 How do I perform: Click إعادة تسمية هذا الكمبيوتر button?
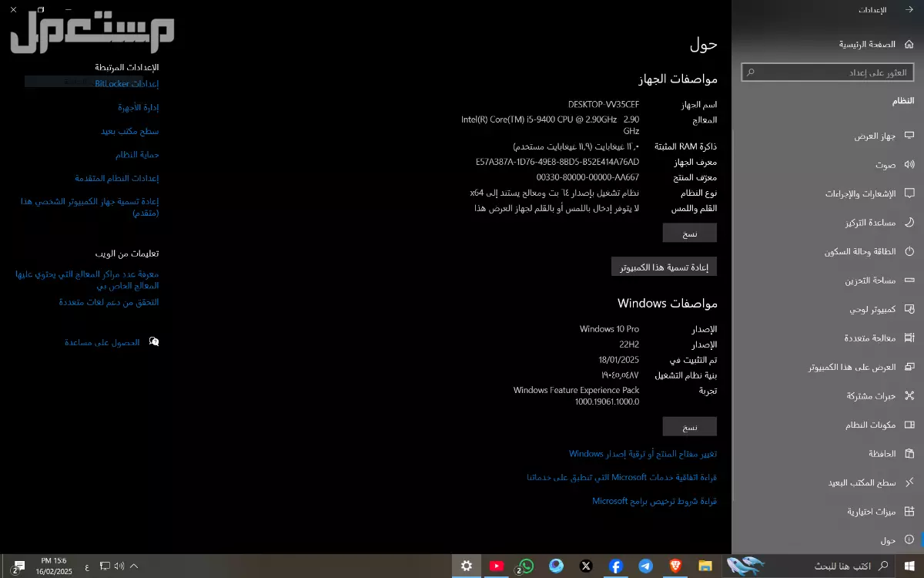pos(664,267)
